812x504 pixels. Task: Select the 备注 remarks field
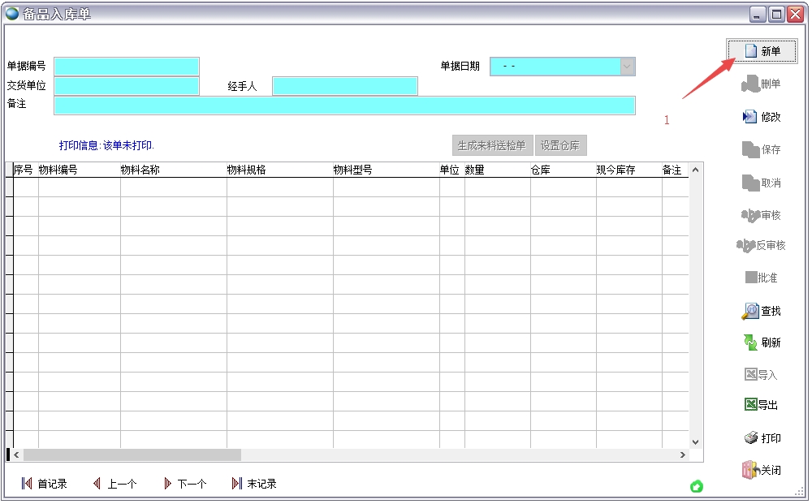click(x=344, y=105)
